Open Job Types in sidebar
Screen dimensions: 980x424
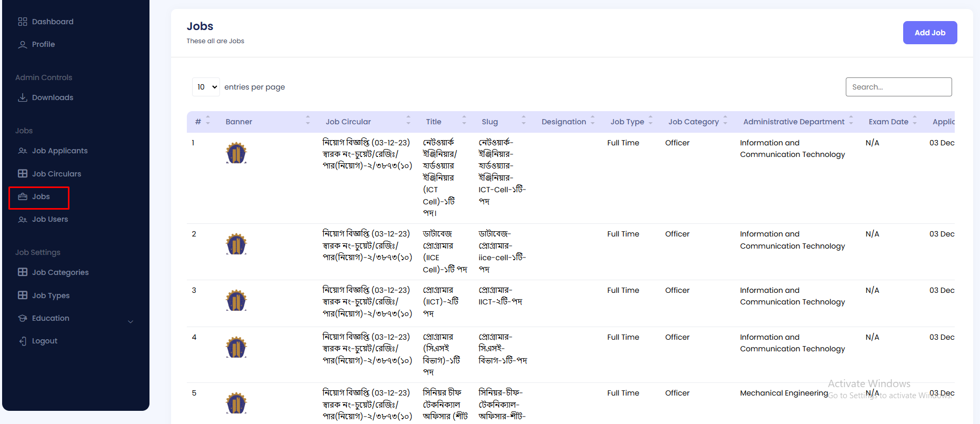click(x=51, y=295)
